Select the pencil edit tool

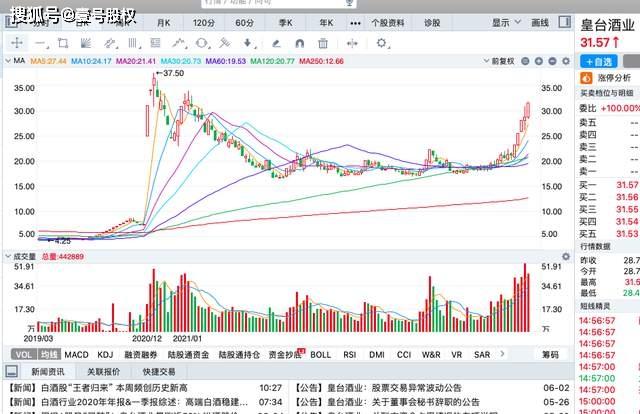coord(276,43)
